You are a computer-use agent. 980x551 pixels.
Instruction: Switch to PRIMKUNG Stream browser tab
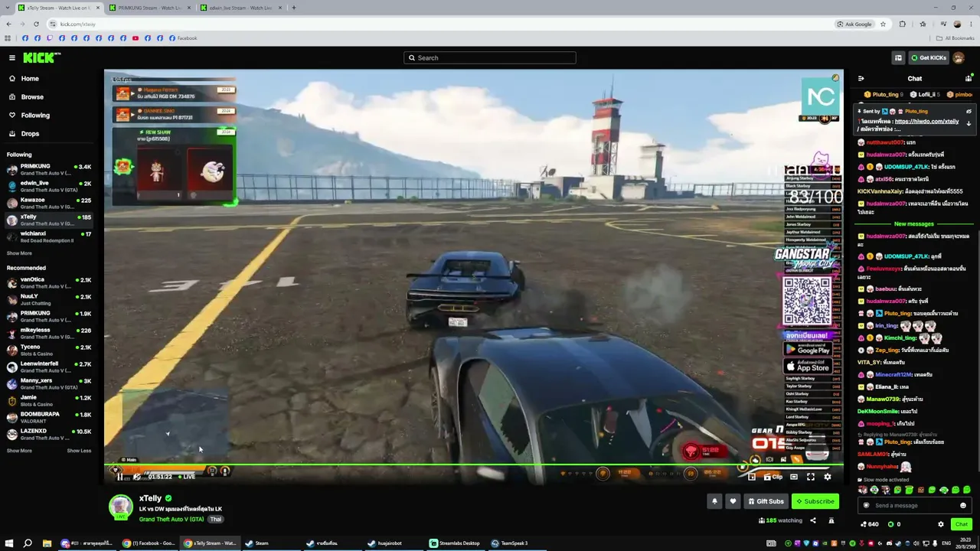pos(149,8)
